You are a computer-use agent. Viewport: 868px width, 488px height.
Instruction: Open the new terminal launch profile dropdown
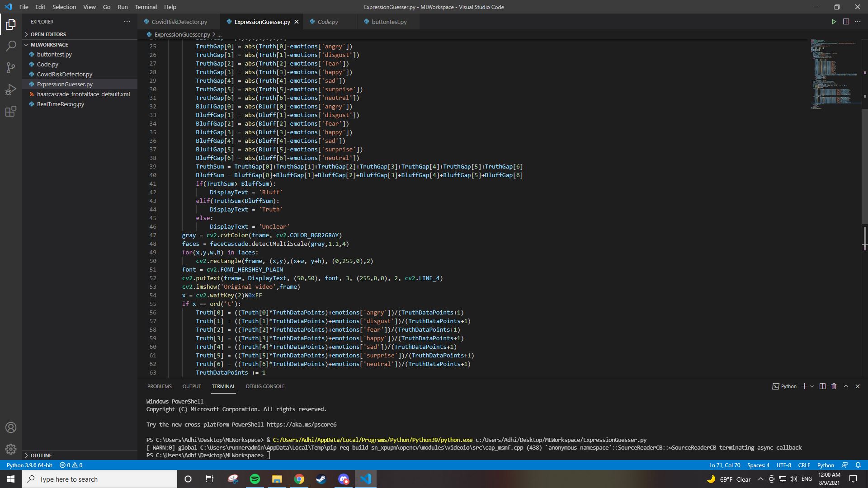[812, 386]
